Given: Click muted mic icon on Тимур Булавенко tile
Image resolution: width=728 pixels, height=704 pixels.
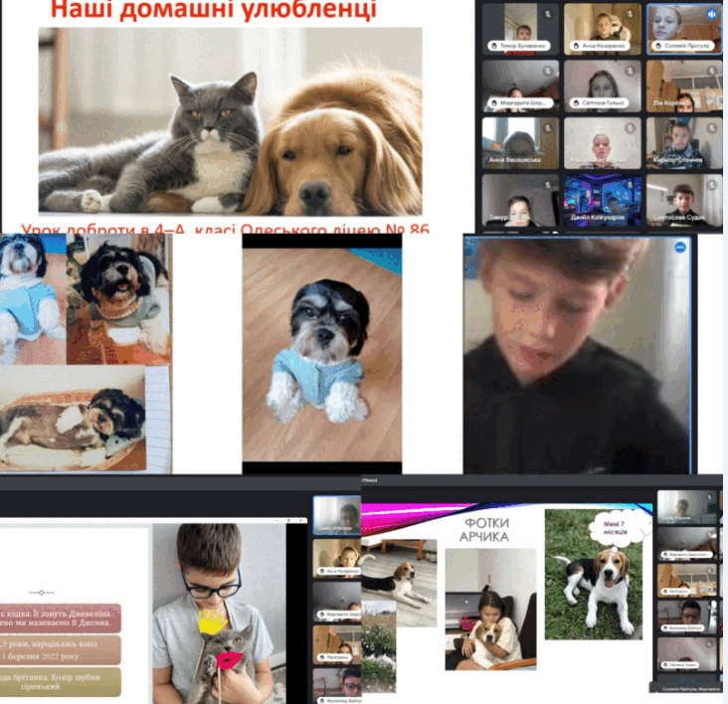Looking at the screenshot, I should point(548,14).
